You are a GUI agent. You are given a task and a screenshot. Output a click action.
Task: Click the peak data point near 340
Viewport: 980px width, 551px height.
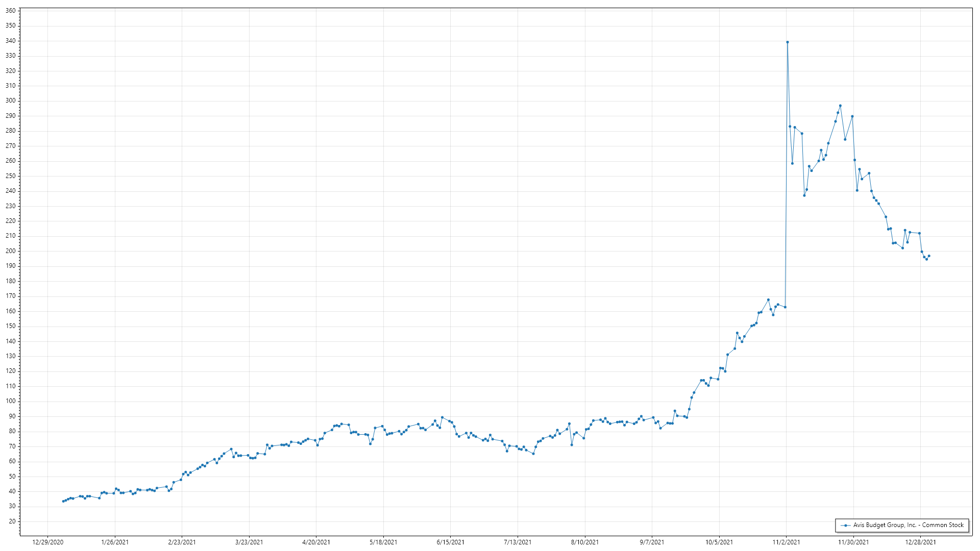[787, 42]
